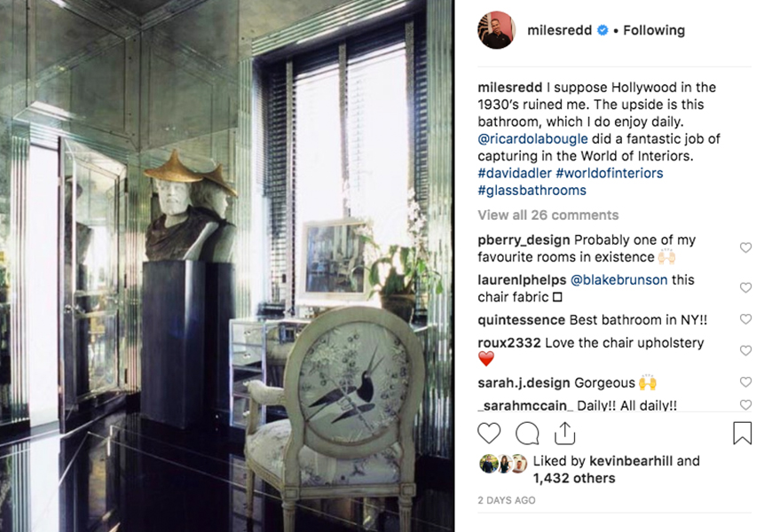Expand View all 26 comments
772x532 pixels.
coord(548,215)
